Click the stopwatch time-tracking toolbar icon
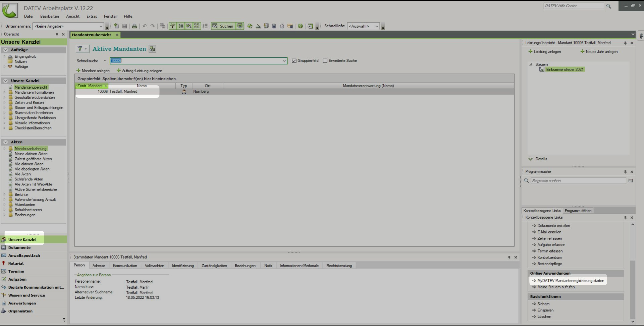Image resolution: width=644 pixels, height=326 pixels. click(282, 26)
